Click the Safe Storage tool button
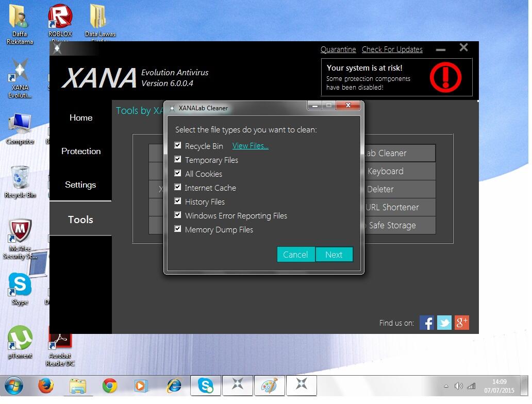532x404 pixels. [x=400, y=225]
